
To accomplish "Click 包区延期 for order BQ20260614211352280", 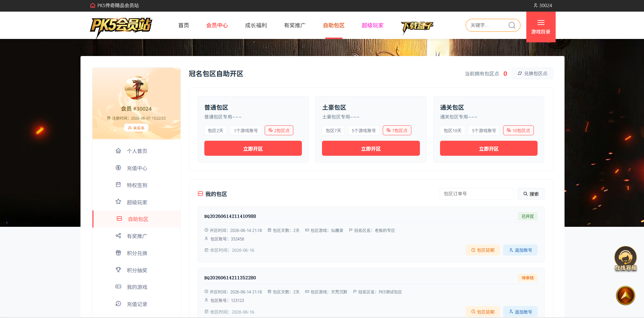I will tap(483, 312).
